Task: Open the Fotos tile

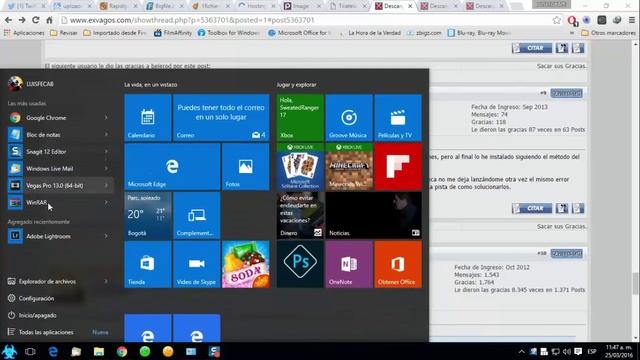Action: pyautogui.click(x=246, y=167)
